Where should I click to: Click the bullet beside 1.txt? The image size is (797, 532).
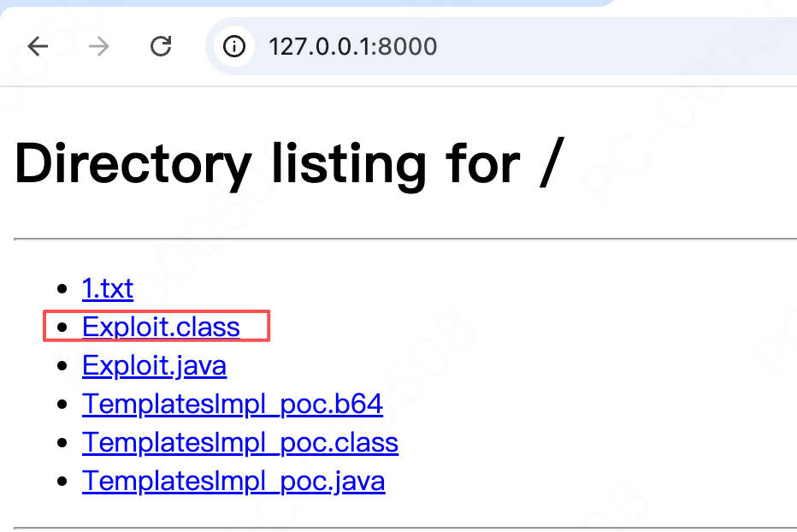[x=62, y=289]
